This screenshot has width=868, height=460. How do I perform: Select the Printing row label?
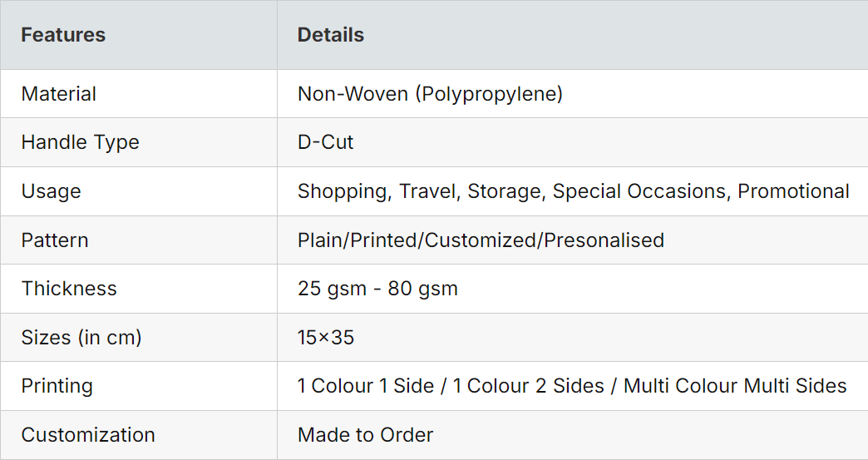[57, 386]
